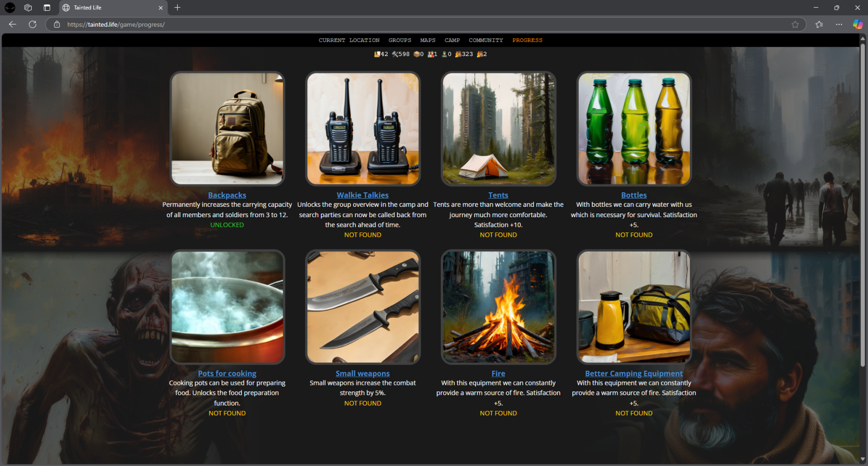Screen dimensions: 868x466
Task: Click the browser refresh icon
Action: 33,24
